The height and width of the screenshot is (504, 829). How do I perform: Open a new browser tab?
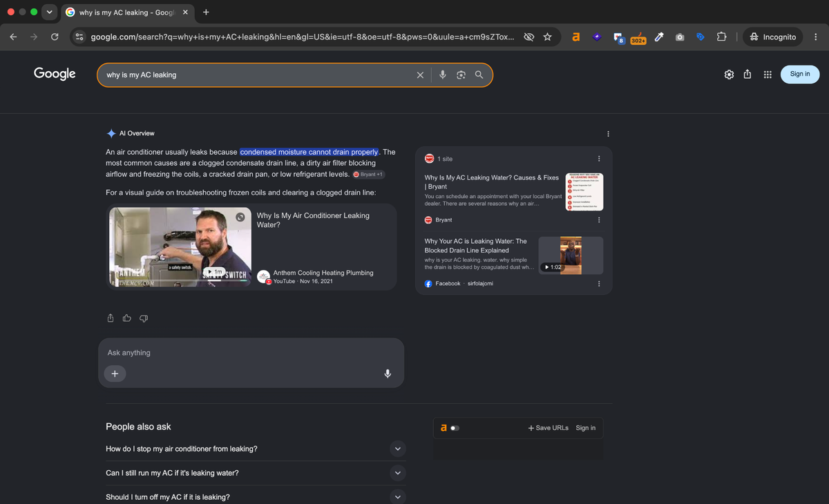(206, 12)
